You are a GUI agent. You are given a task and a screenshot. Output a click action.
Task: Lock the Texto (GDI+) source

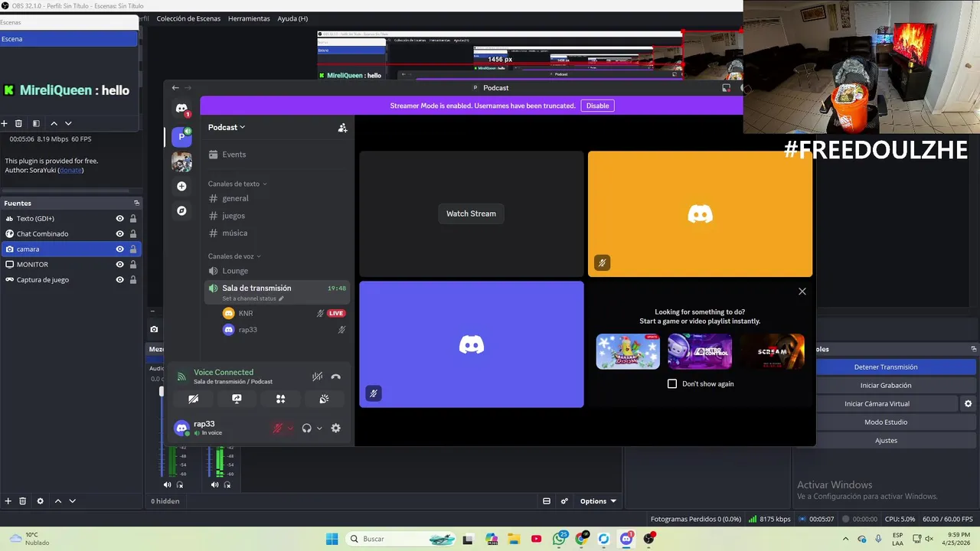pyautogui.click(x=133, y=218)
